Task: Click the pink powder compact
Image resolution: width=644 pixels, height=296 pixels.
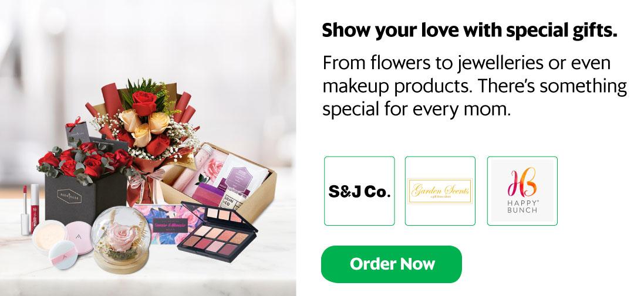Action: 79,237
